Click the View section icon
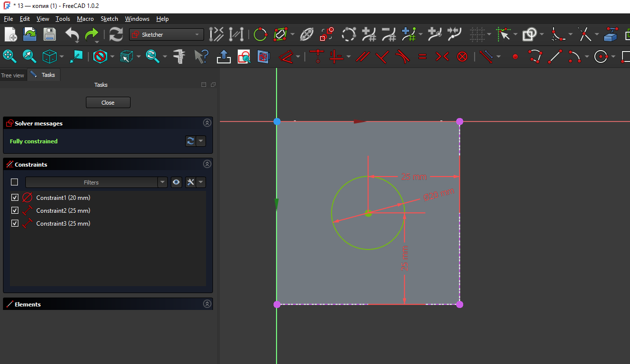The width and height of the screenshot is (630, 364). click(x=263, y=57)
